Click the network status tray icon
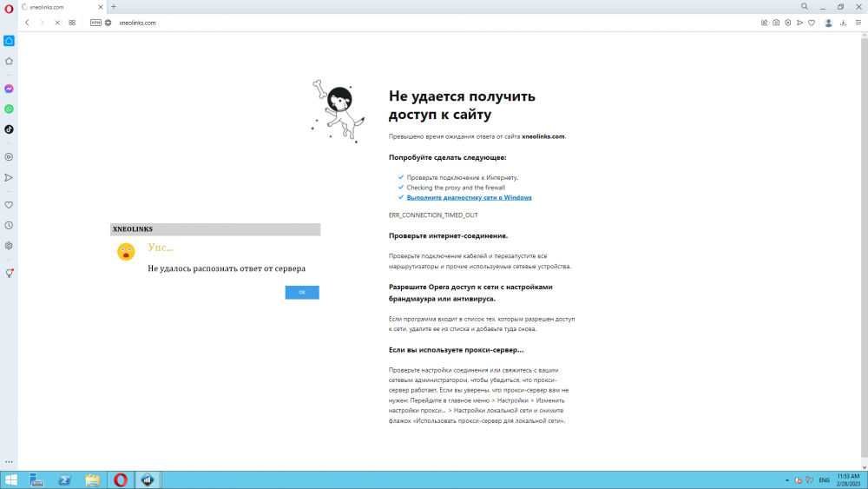Viewport: 868px width, 489px height. pos(809,480)
